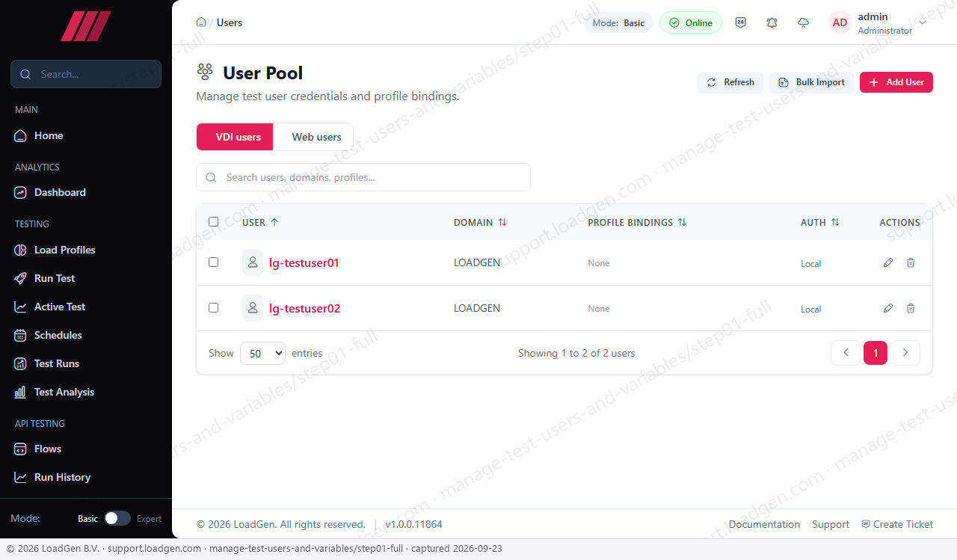Click the Add User button
This screenshot has height=560, width=957.
click(x=896, y=82)
